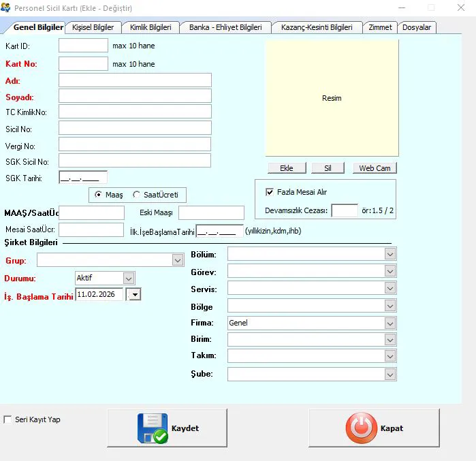Viewport: 476px width, 461px height.
Task: Open the Firma dropdown showing Genel
Action: [x=390, y=323]
